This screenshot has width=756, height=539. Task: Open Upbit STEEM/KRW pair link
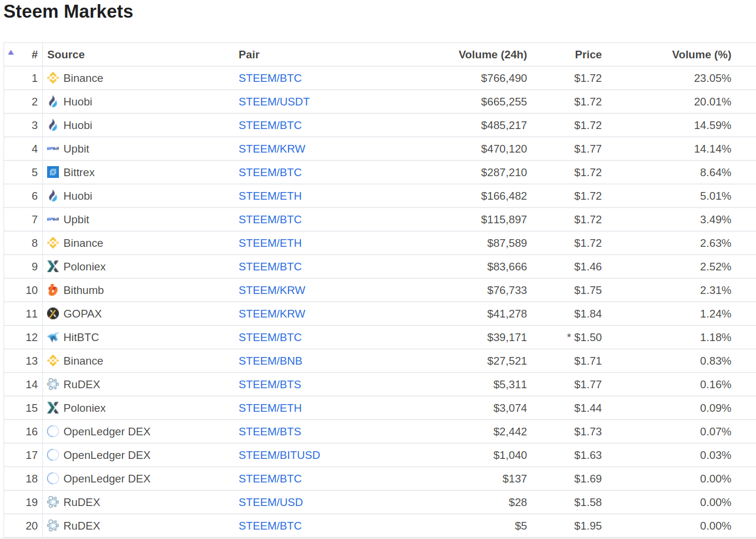tap(272, 149)
